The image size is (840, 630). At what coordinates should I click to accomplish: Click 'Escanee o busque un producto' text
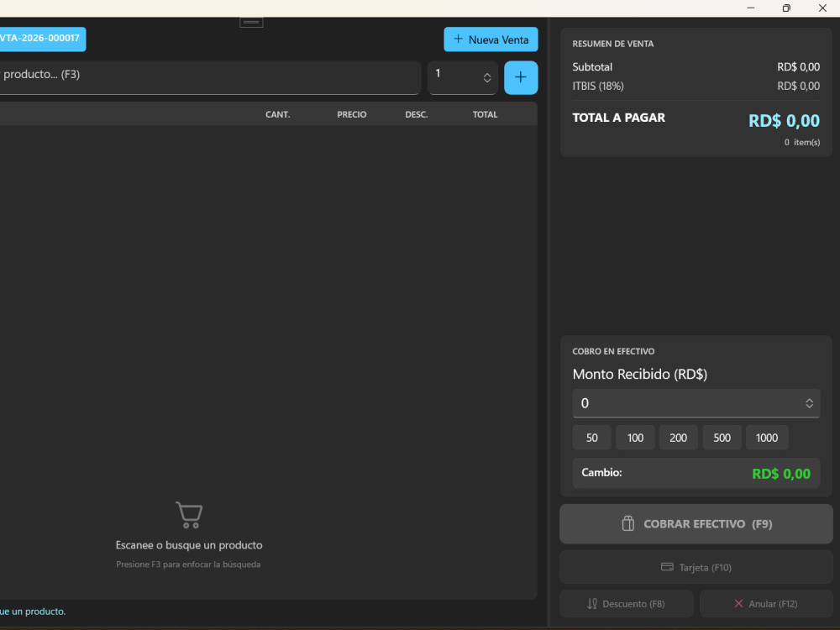189,545
